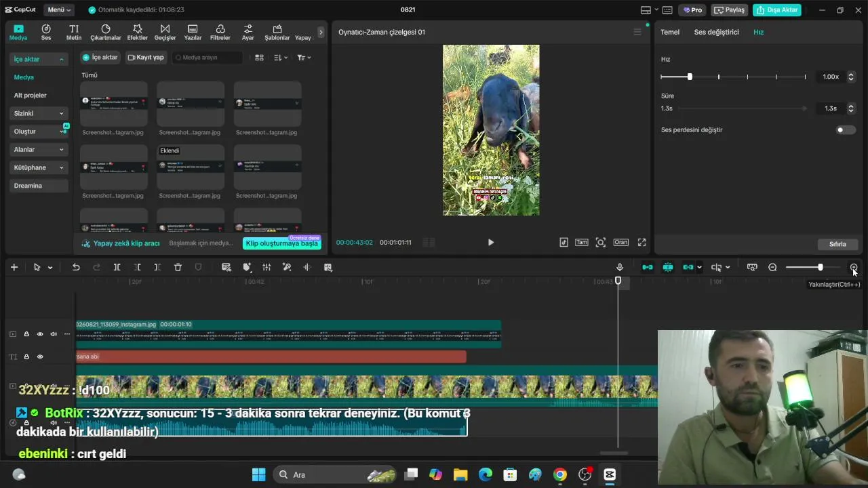This screenshot has width=868, height=488.
Task: Open the Ayar adjustment panel
Action: pyautogui.click(x=248, y=32)
